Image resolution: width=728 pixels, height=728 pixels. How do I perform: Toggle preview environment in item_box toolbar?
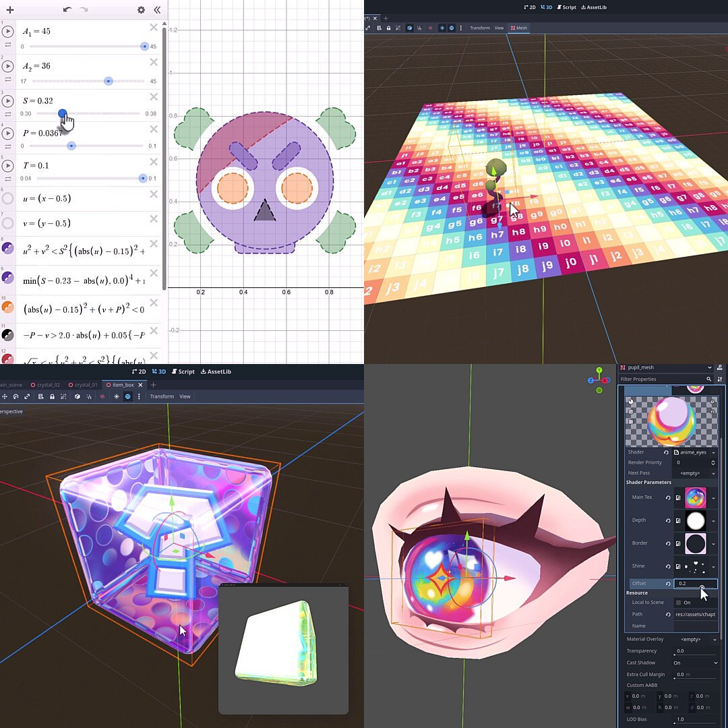[x=127, y=396]
